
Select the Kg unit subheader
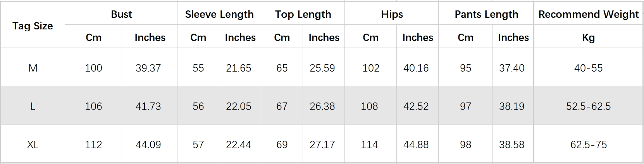click(588, 38)
